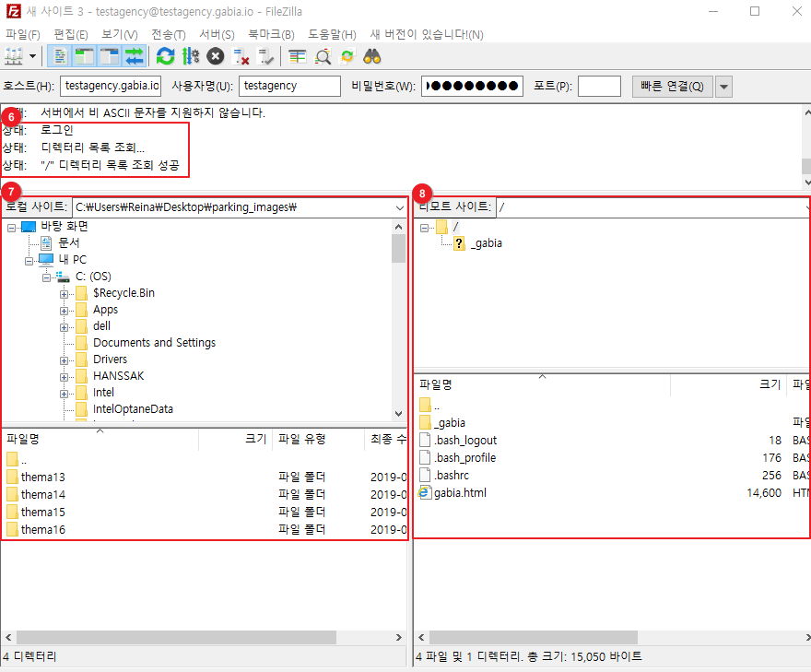Image resolution: width=811 pixels, height=672 pixels.
Task: Toggle remote directory tree display
Action: click(109, 56)
